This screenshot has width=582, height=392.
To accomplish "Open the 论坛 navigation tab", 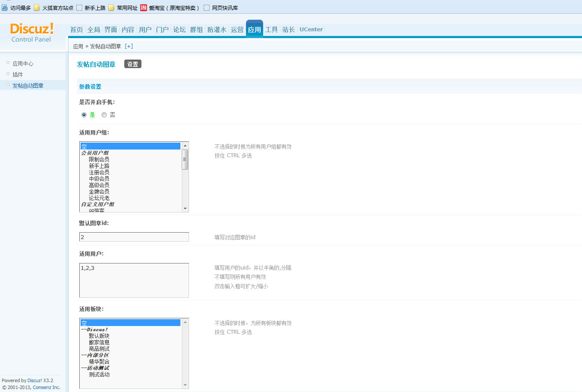I will [x=179, y=30].
